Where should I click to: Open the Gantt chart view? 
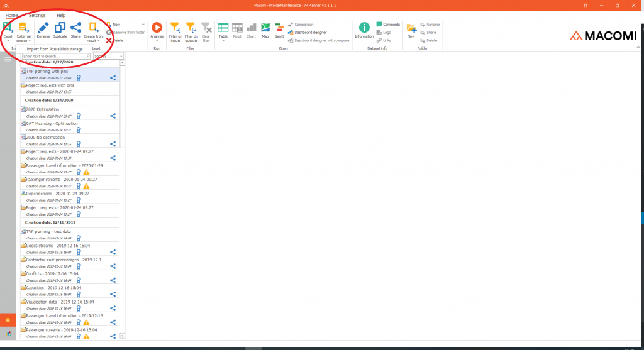[x=279, y=28]
